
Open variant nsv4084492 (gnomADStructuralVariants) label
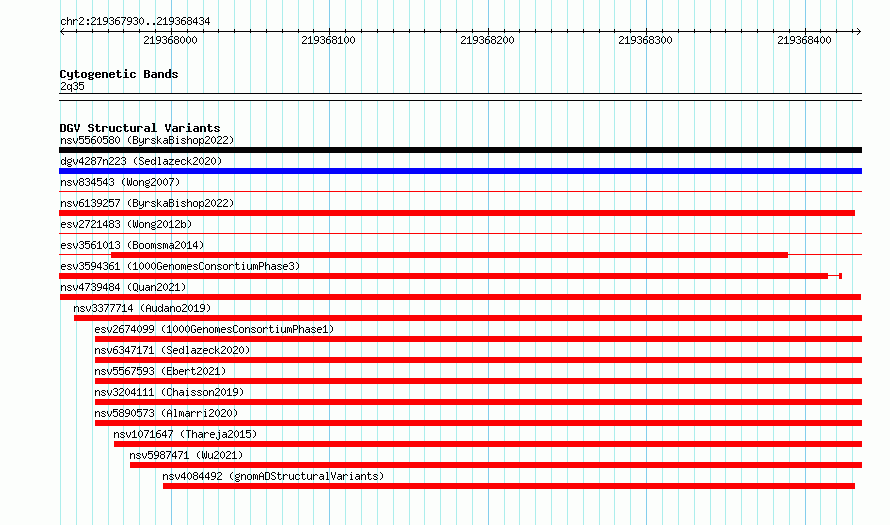tap(273, 476)
